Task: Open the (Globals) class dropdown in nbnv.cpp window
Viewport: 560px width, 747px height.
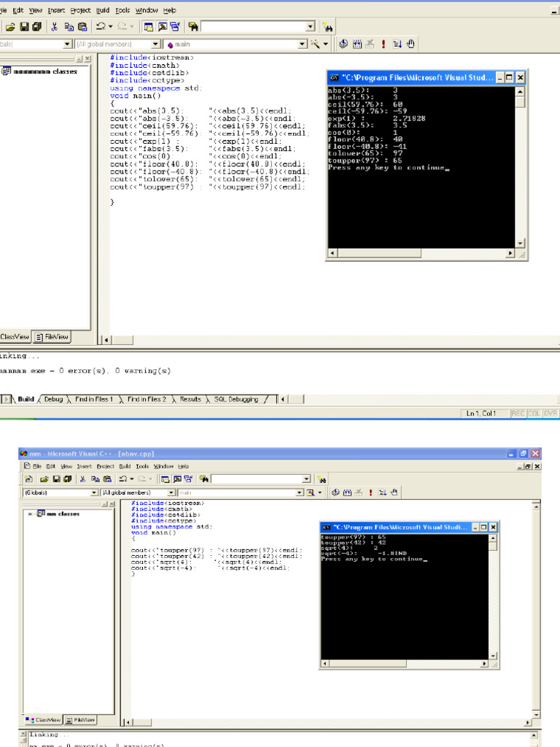Action: click(x=94, y=493)
